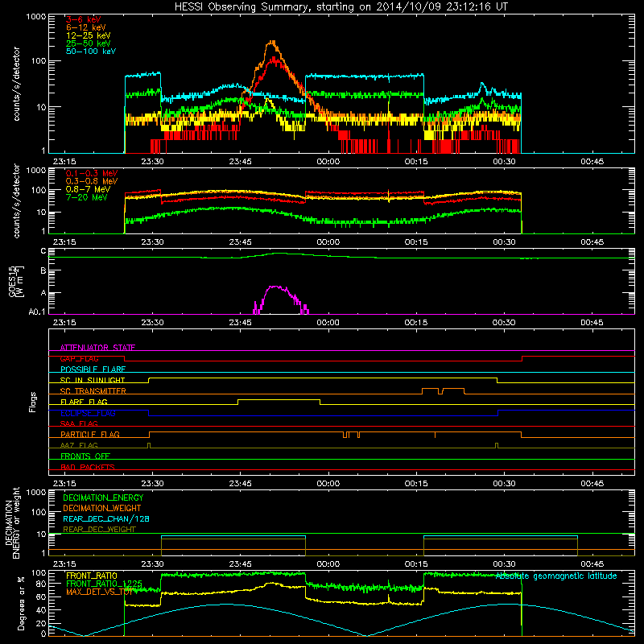
Task: Select the BAD_PACKETS flag label
Action: [88, 467]
